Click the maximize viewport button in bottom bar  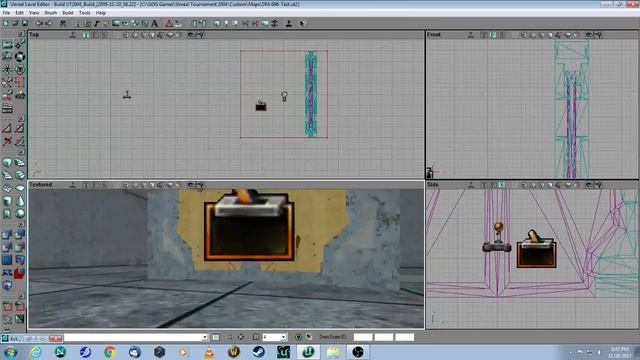(x=309, y=337)
